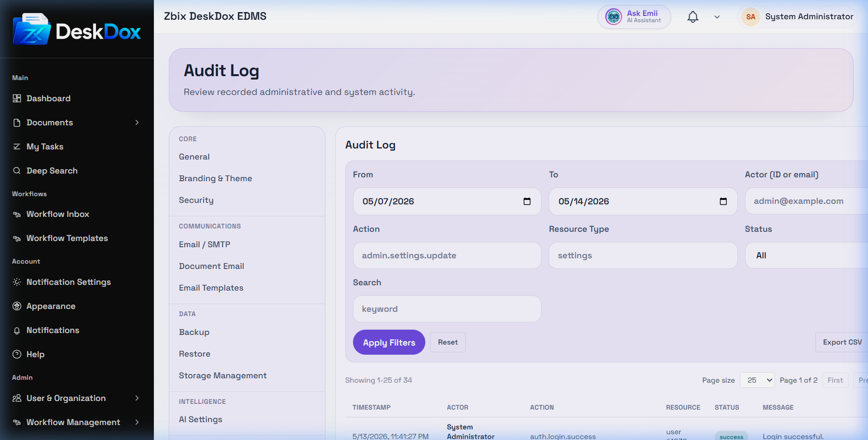Expand the Documents submenu chevron
868x440 pixels.
(x=137, y=122)
